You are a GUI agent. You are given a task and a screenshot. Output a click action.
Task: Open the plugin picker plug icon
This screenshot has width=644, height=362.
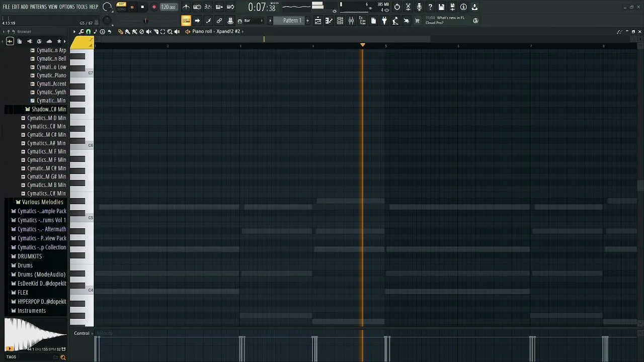coord(384,21)
